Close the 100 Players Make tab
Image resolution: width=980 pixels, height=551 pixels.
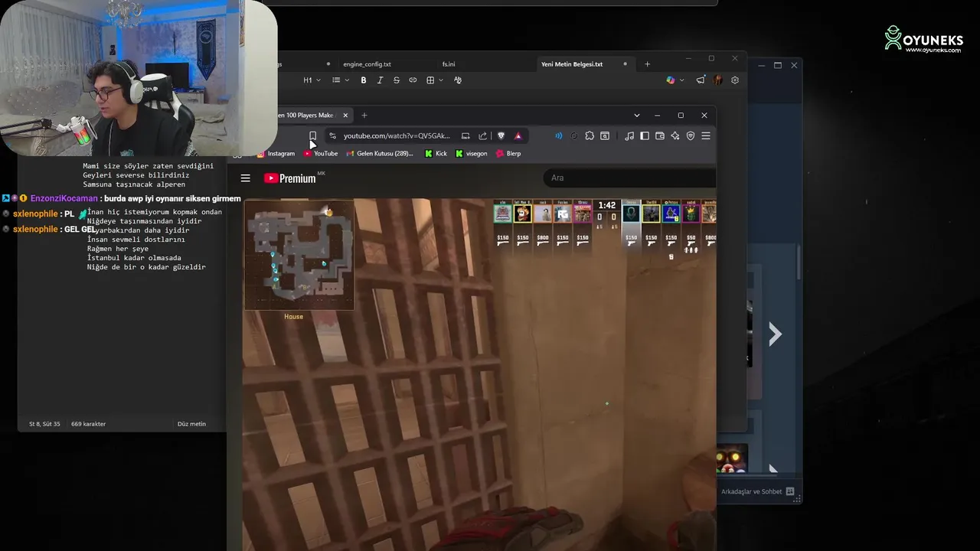pyautogui.click(x=345, y=116)
